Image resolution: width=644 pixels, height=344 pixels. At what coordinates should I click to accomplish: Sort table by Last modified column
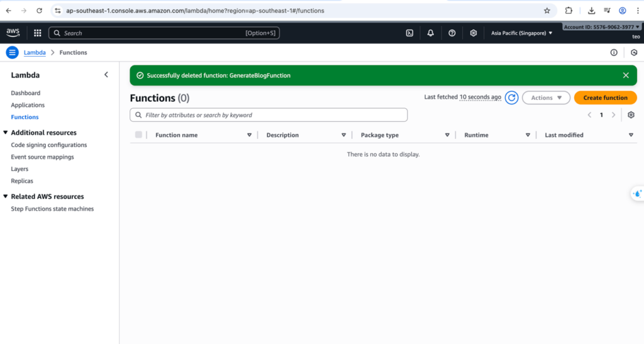coord(564,135)
